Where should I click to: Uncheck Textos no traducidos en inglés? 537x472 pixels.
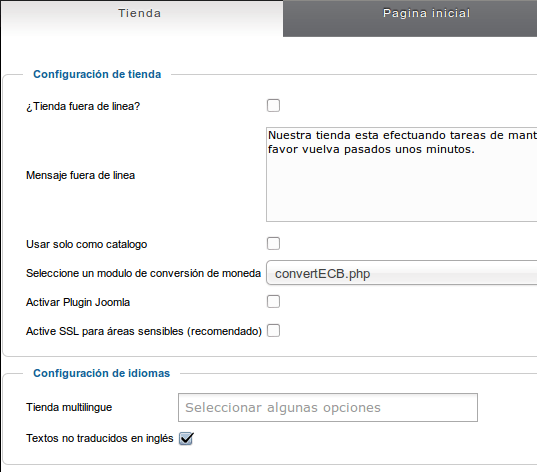point(186,438)
